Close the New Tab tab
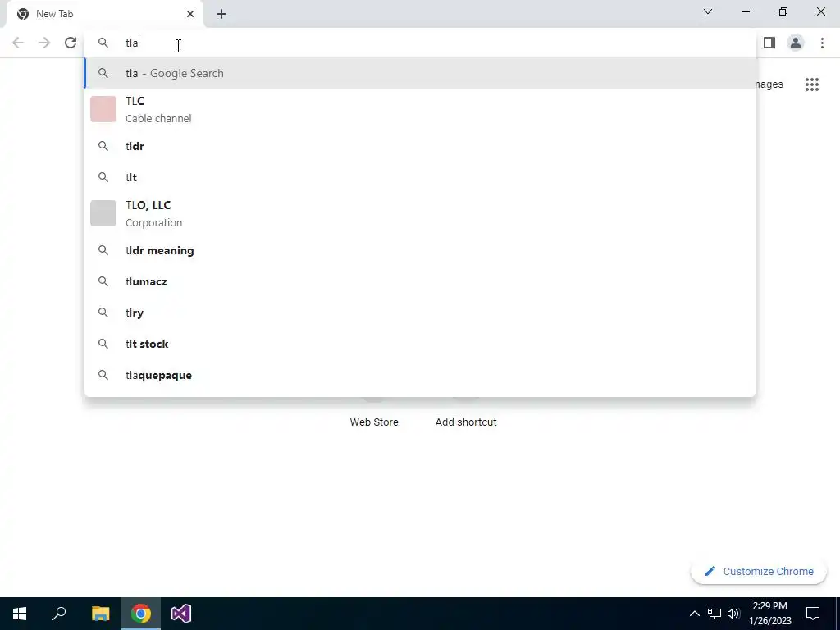The width and height of the screenshot is (840, 630). [x=190, y=14]
